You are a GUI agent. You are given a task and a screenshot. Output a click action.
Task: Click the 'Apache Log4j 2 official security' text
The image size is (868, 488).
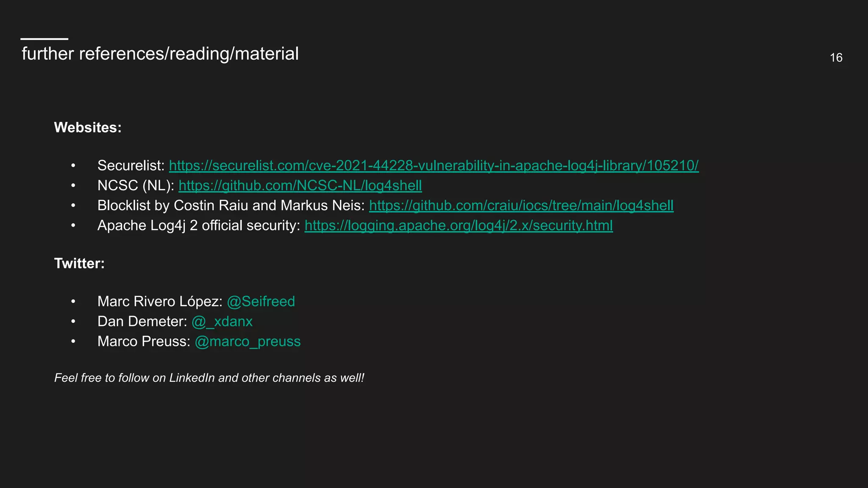[x=197, y=225]
